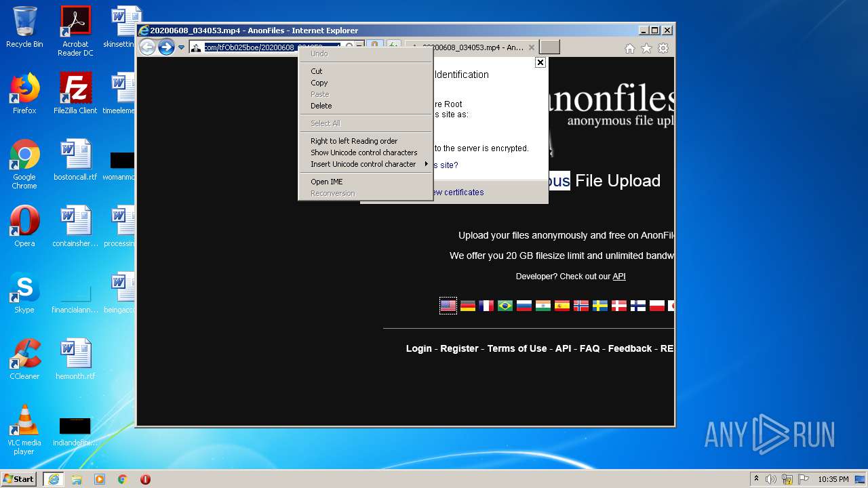Open Internet Explorer taskbar button
This screenshot has height=488, width=868.
point(54,479)
